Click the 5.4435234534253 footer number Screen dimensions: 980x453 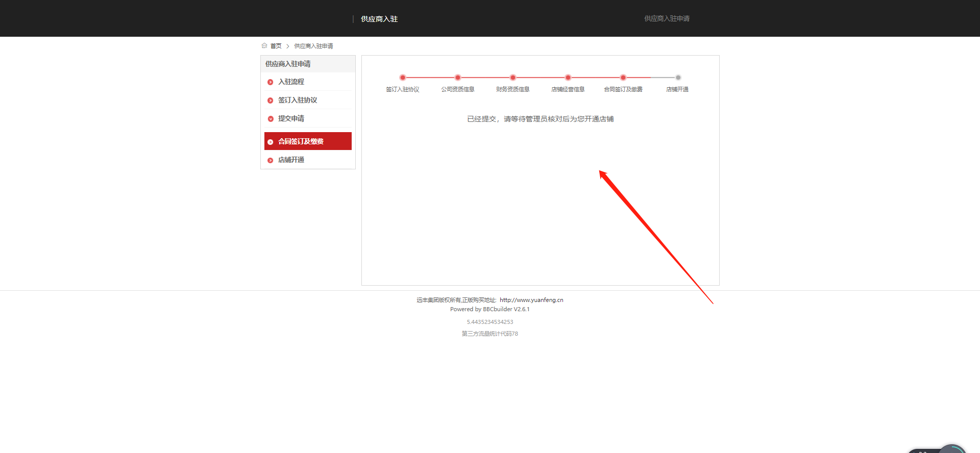click(x=490, y=322)
